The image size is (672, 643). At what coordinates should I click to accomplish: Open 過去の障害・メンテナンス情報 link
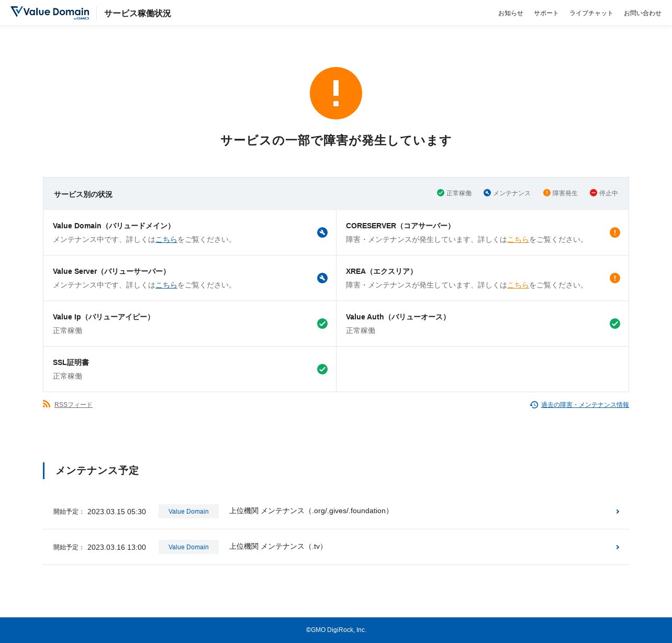point(585,405)
